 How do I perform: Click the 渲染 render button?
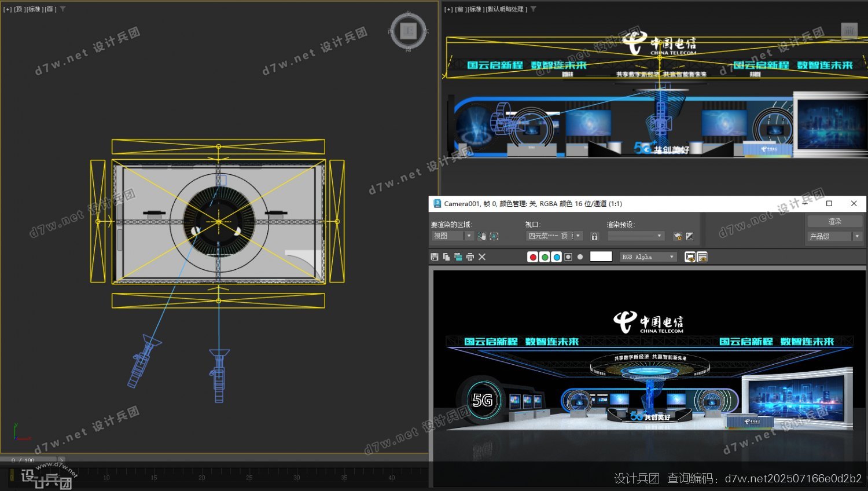[x=834, y=222]
